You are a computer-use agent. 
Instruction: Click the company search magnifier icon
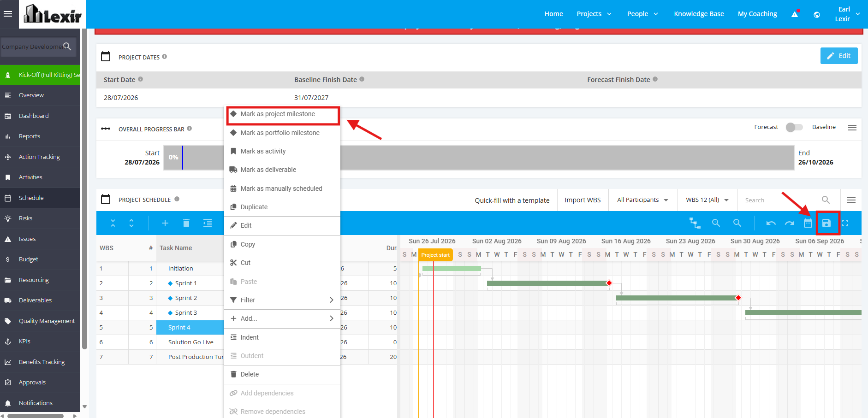(x=67, y=46)
